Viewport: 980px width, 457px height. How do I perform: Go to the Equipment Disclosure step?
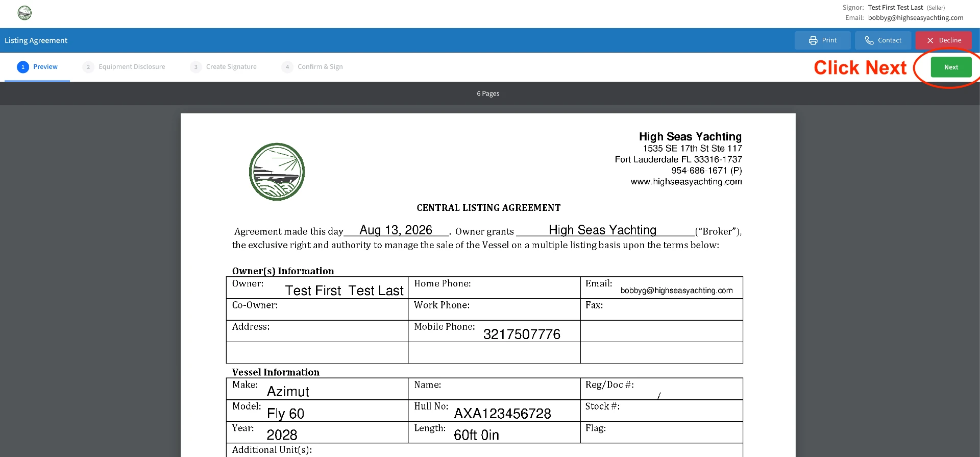pos(124,67)
